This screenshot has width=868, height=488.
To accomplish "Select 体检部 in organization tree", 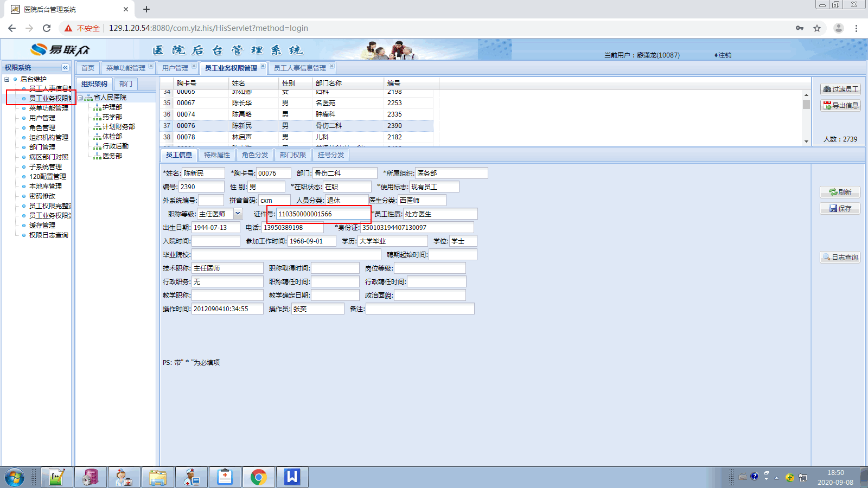I will coord(112,137).
